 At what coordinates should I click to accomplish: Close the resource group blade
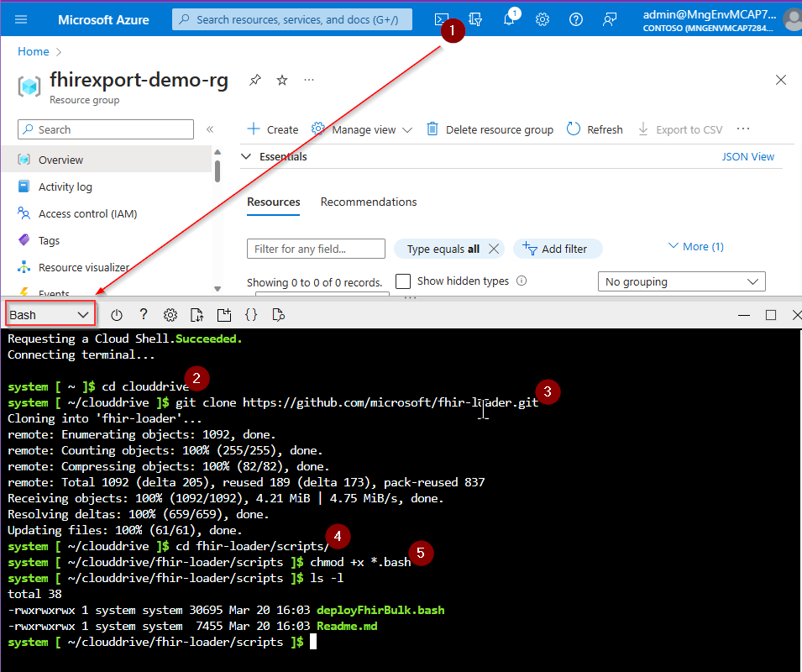[780, 80]
